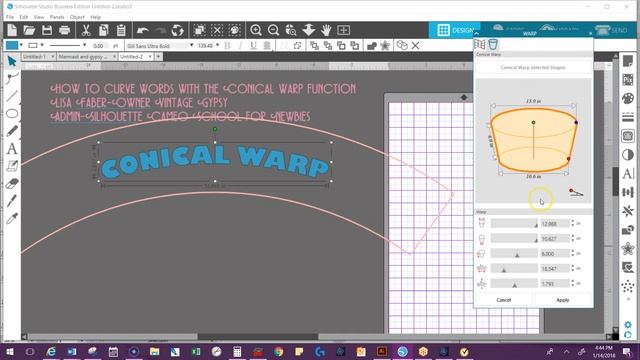Create a new document with the New icon
The width and height of the screenshot is (640, 360).
(12, 30)
